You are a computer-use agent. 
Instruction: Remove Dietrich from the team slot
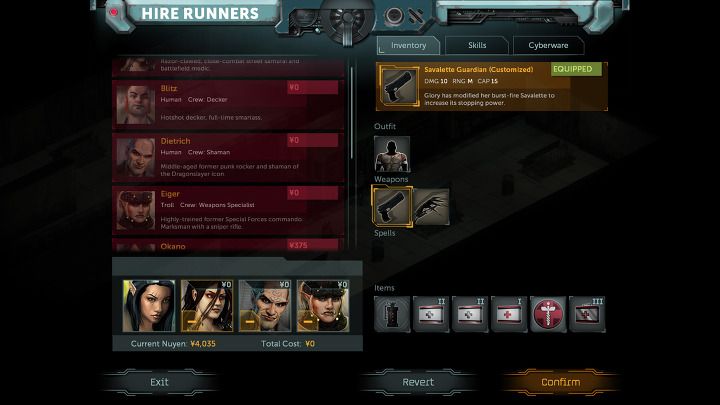[x=249, y=321]
